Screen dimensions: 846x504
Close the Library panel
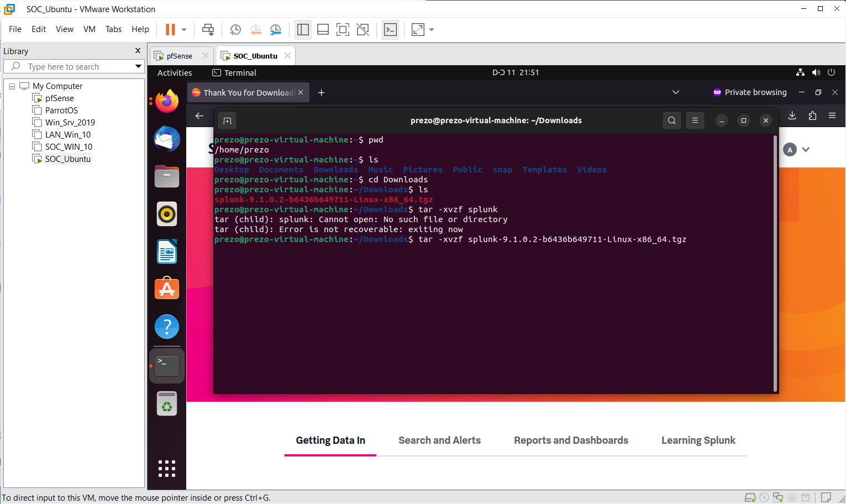point(138,51)
